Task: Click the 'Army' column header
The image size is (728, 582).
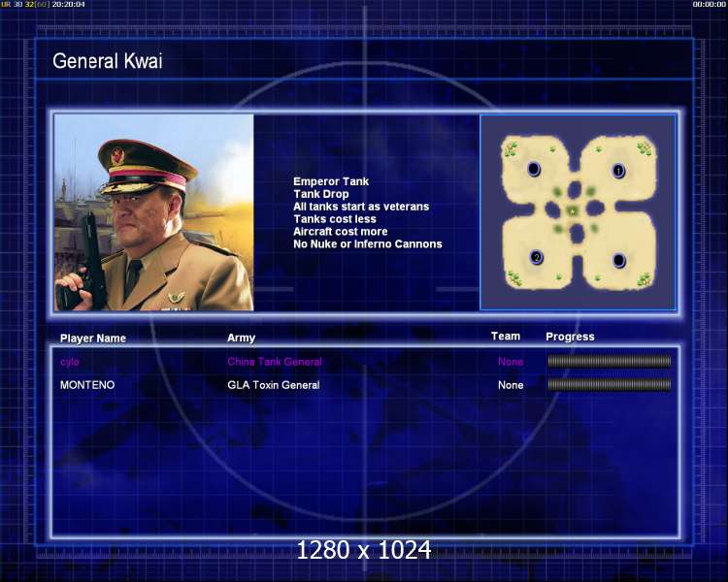Action: click(241, 338)
